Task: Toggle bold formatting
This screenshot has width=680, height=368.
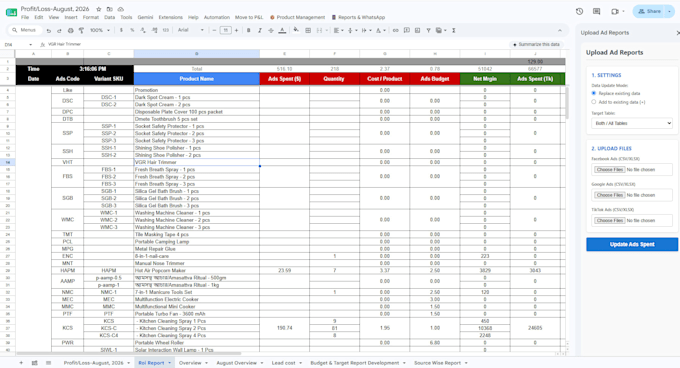Action: (x=248, y=30)
